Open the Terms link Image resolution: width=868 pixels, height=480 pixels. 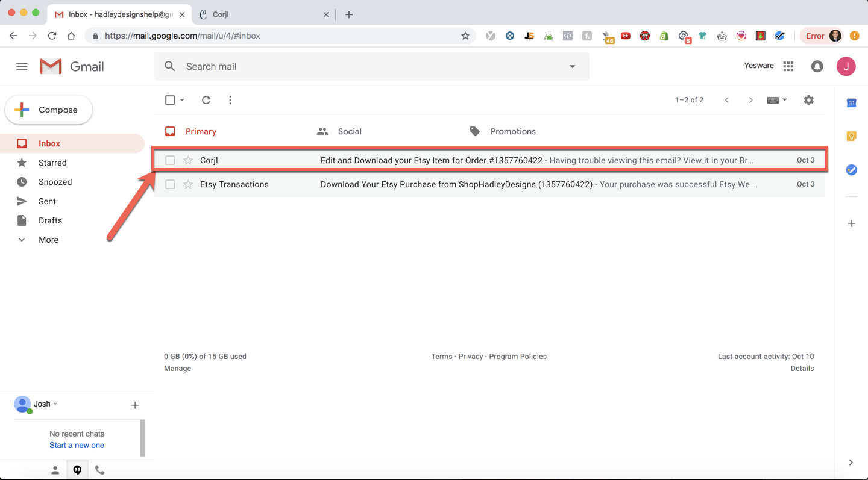tap(442, 357)
